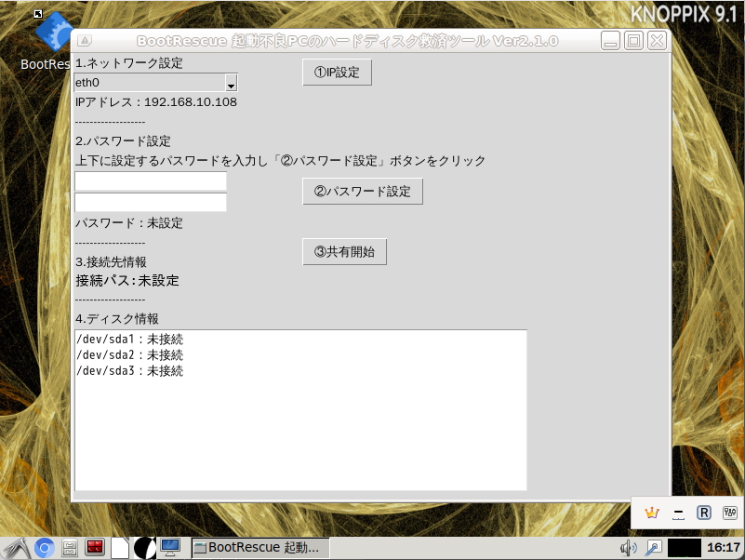Focus the upper password input field
The width and height of the screenshot is (745, 560).
(151, 181)
